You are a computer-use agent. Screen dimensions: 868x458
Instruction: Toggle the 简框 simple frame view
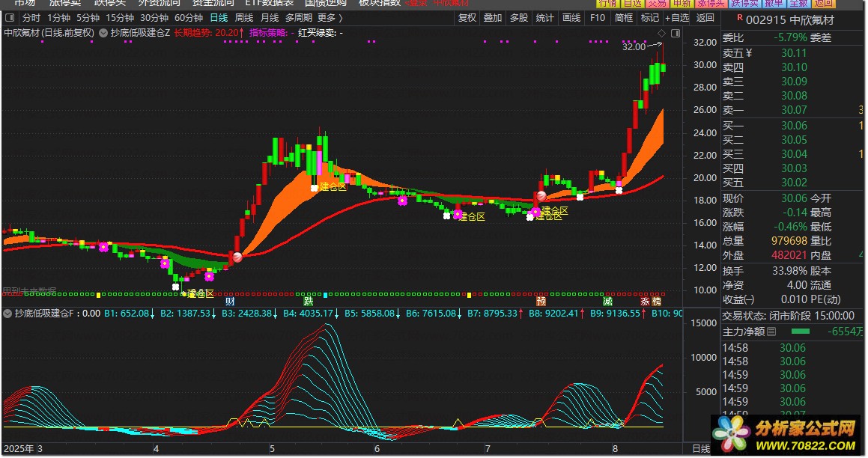624,18
